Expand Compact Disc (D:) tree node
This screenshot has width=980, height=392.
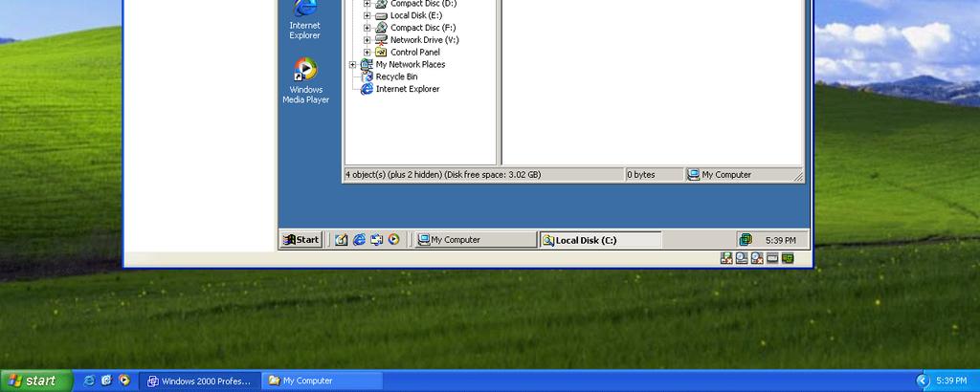367,3
